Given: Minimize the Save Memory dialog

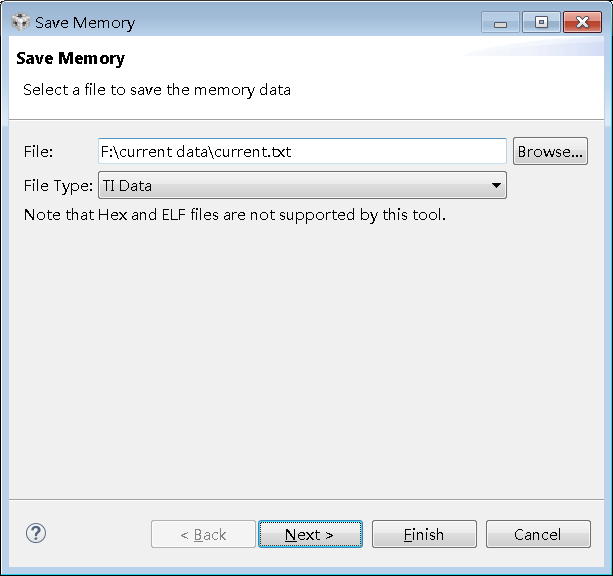Looking at the screenshot, I should click(x=500, y=22).
